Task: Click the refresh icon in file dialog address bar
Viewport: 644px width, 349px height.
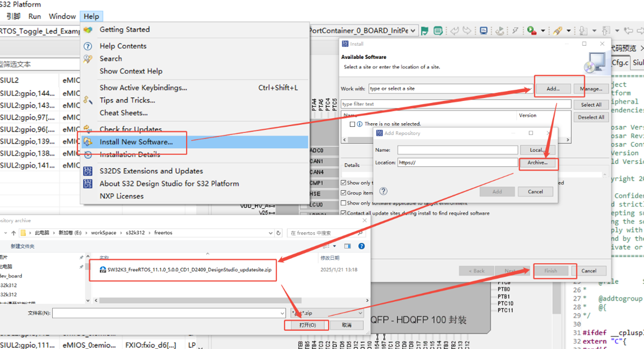Action: 278,233
